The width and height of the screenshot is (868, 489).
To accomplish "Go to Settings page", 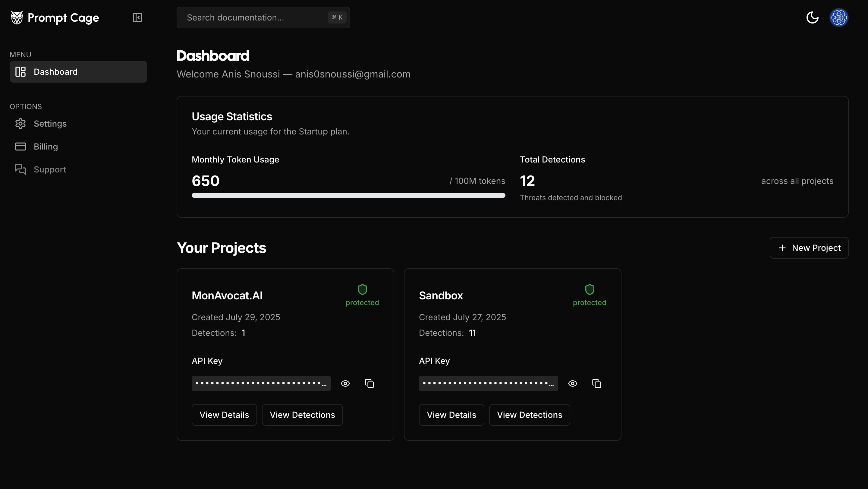I will [50, 124].
